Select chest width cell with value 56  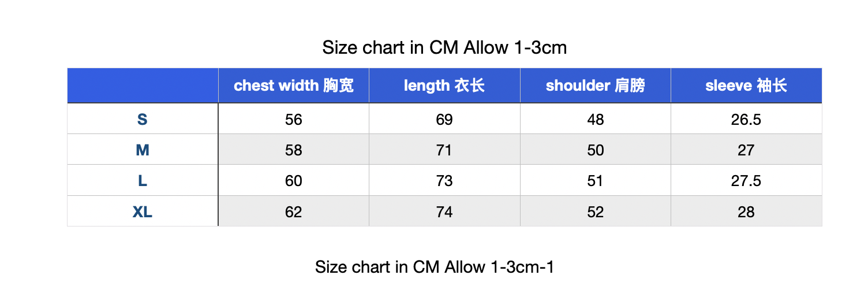294,119
